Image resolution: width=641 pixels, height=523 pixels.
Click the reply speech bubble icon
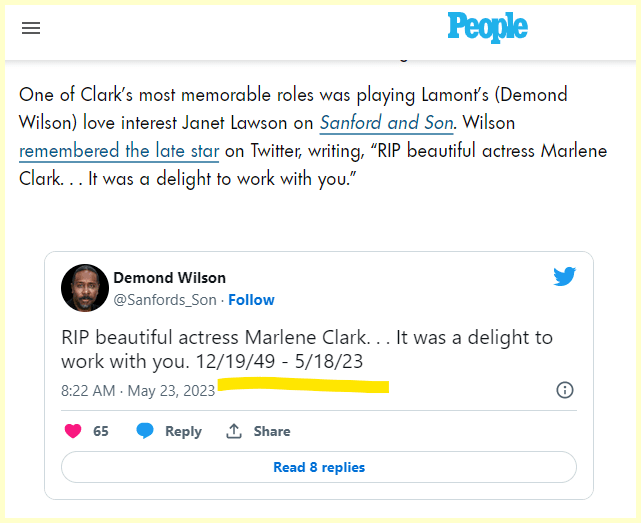click(x=145, y=431)
